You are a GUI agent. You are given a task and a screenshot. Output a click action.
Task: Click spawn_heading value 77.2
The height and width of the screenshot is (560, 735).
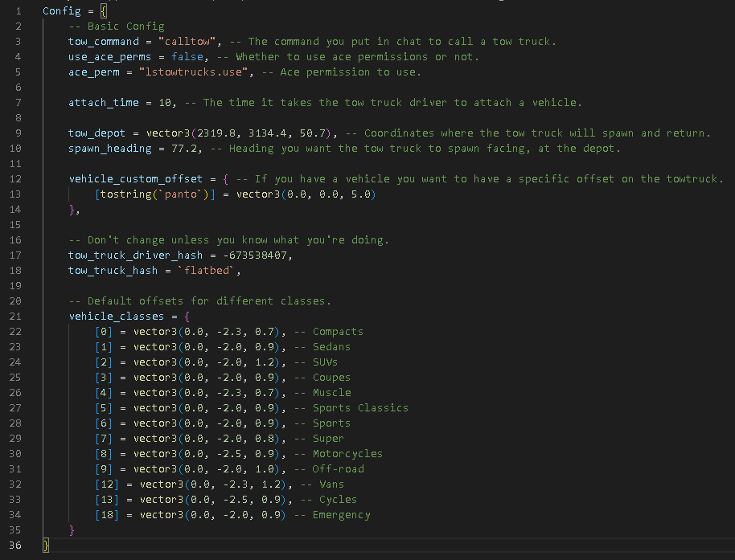point(183,149)
